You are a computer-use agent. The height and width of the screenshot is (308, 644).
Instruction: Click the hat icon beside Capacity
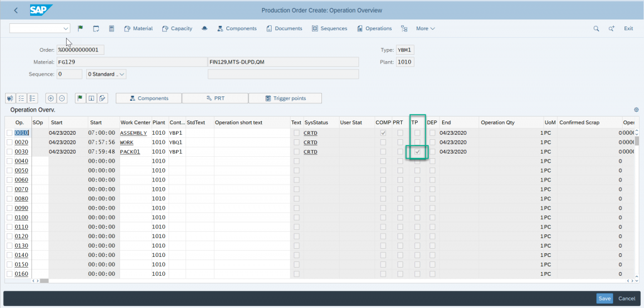pyautogui.click(x=204, y=28)
